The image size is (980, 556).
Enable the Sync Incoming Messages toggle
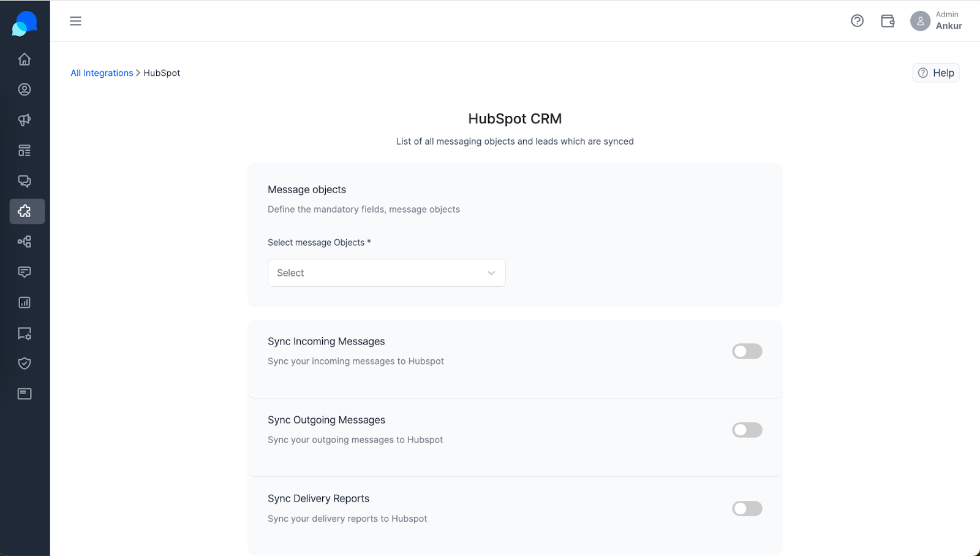click(x=747, y=351)
